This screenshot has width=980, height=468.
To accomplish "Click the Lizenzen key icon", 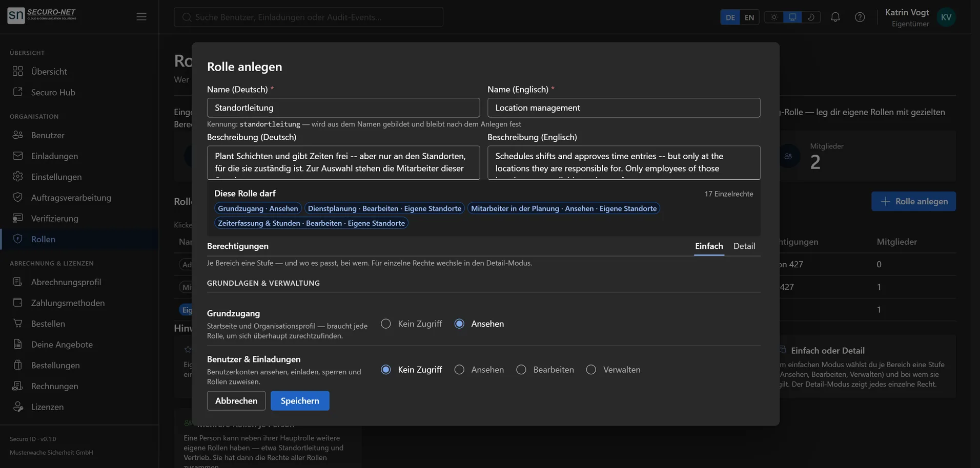I will click(x=18, y=407).
